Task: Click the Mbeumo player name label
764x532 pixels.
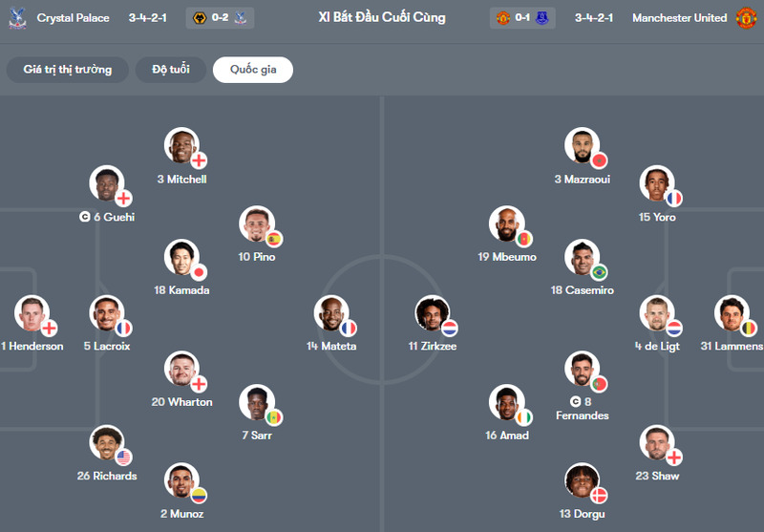Action: [507, 257]
